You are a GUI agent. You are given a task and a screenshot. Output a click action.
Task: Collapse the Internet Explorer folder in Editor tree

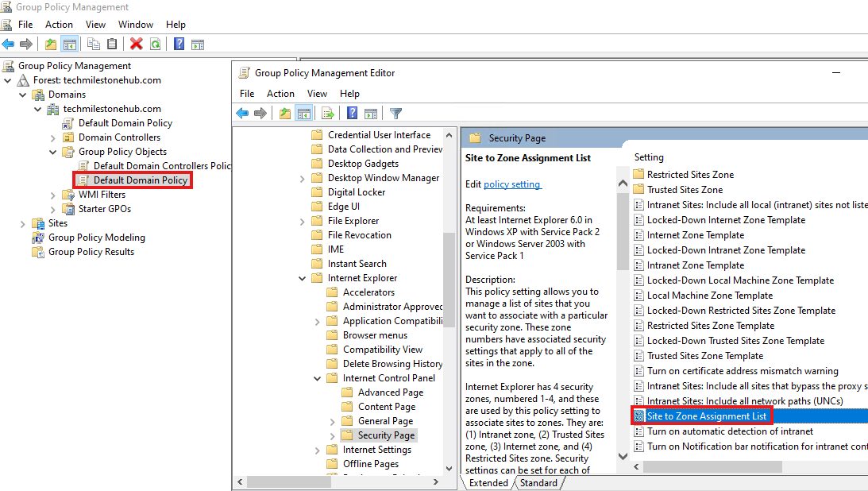pos(303,278)
